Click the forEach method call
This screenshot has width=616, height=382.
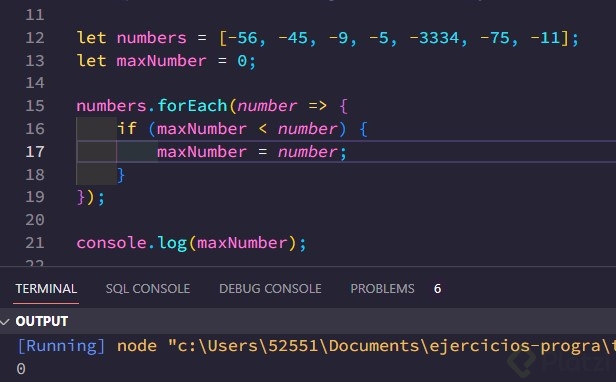[x=192, y=106]
